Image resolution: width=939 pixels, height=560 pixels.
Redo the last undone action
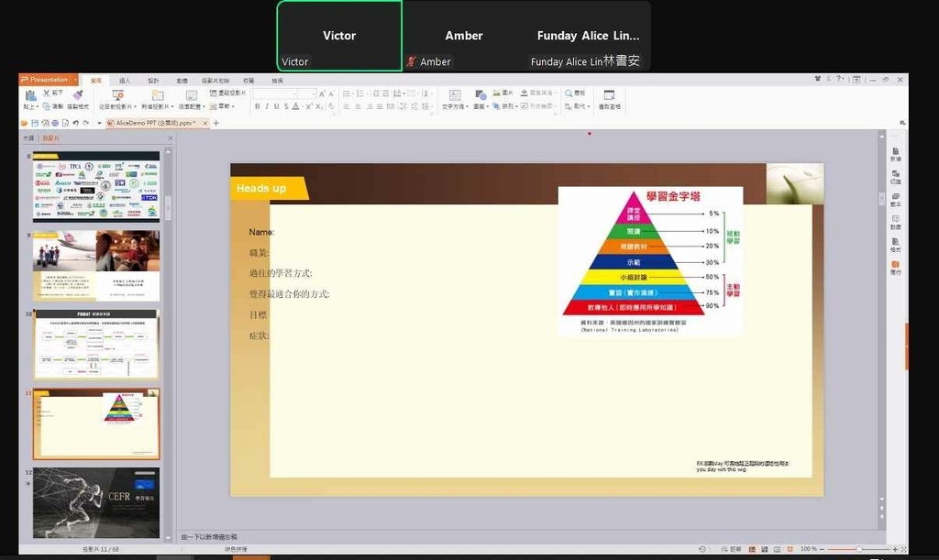[x=86, y=123]
